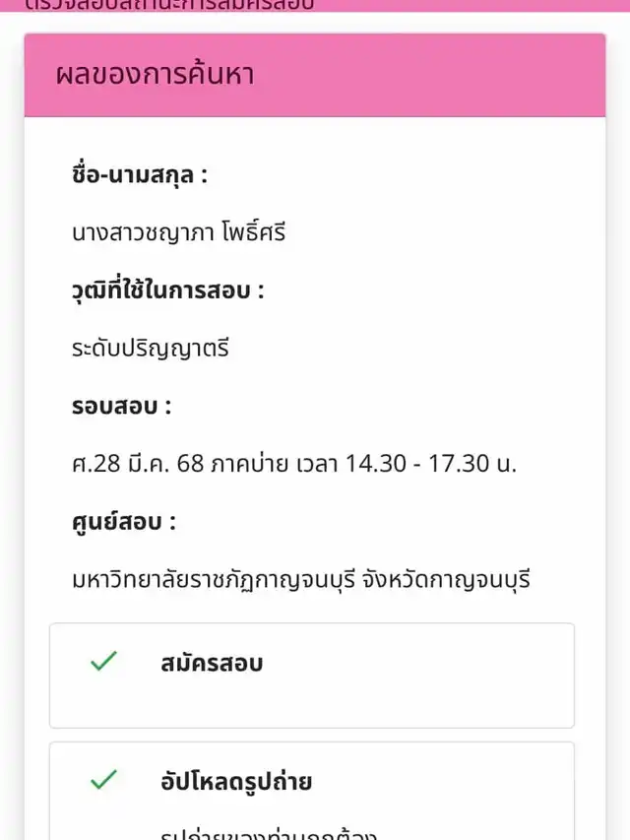Click the green checkmark beside อัปโหลดรูปถ่าย

[x=103, y=781]
